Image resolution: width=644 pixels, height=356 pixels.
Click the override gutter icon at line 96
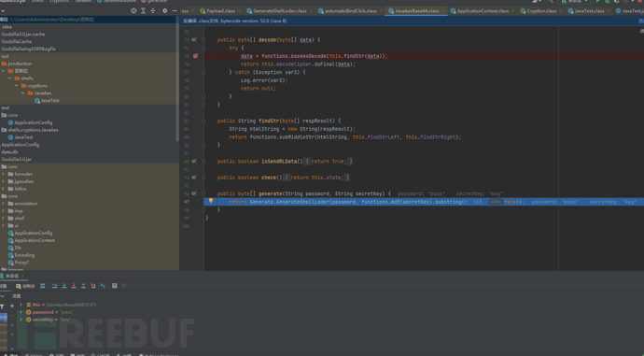pos(194,193)
